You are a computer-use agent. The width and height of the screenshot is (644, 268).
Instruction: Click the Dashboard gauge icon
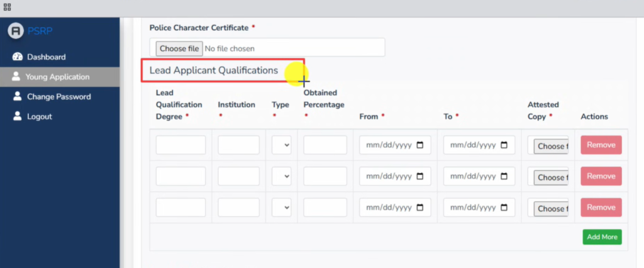tap(17, 57)
